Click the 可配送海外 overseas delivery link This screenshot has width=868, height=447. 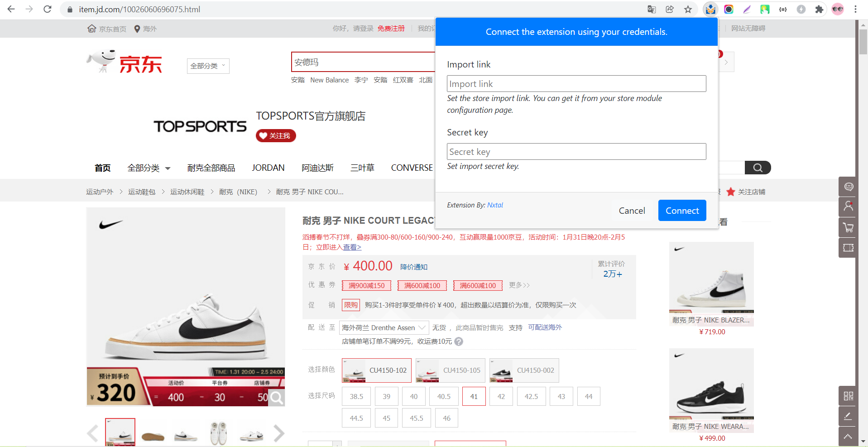pos(545,327)
